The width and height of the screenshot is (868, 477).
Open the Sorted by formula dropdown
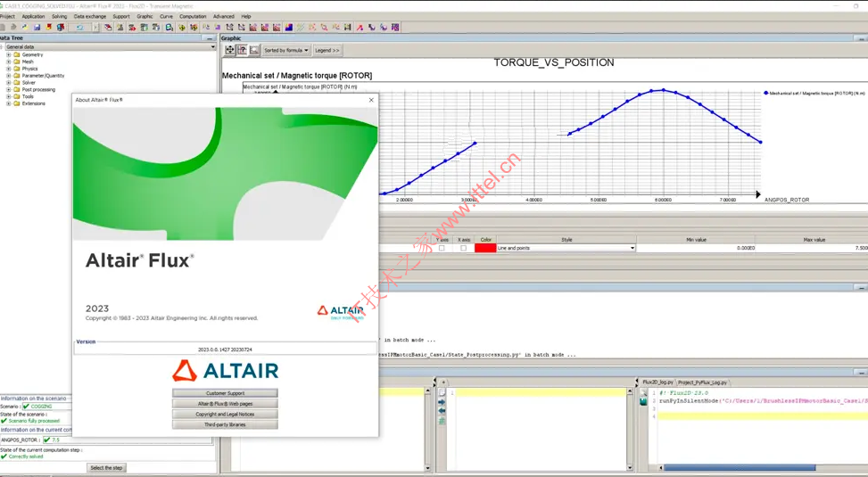[286, 50]
